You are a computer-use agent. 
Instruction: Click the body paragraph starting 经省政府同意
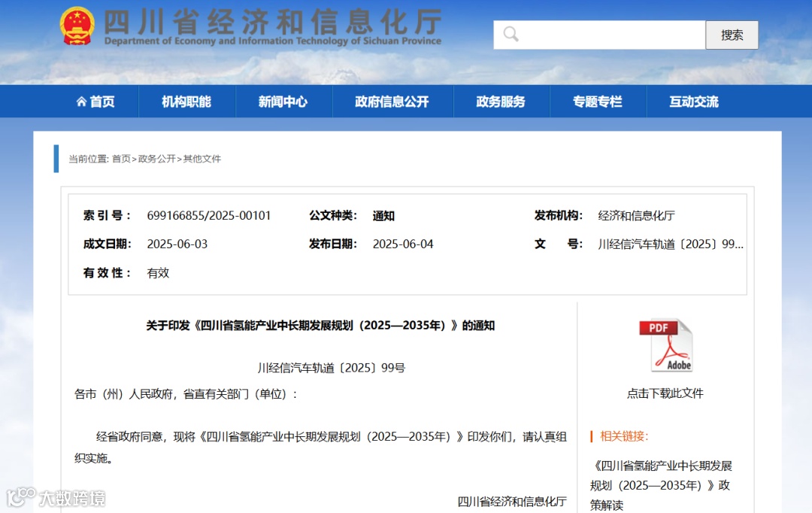320,448
